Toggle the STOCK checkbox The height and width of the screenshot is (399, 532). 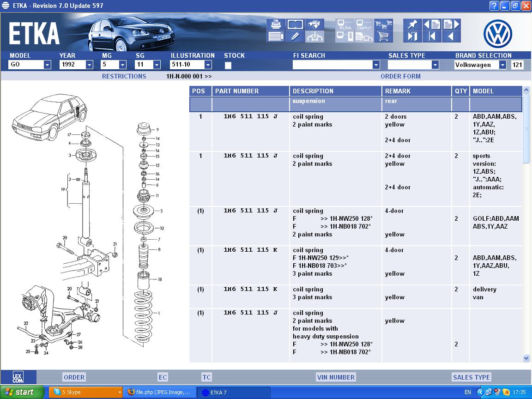(x=228, y=65)
